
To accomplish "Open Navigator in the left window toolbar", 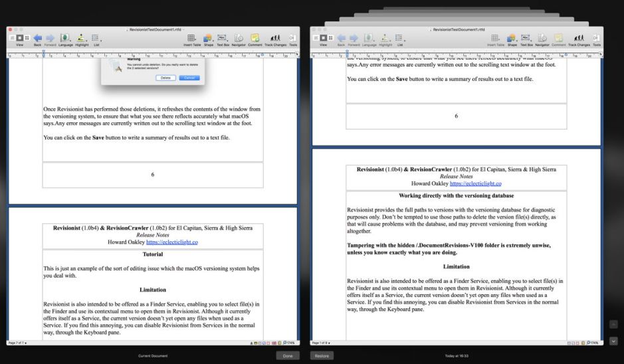I will click(x=239, y=38).
